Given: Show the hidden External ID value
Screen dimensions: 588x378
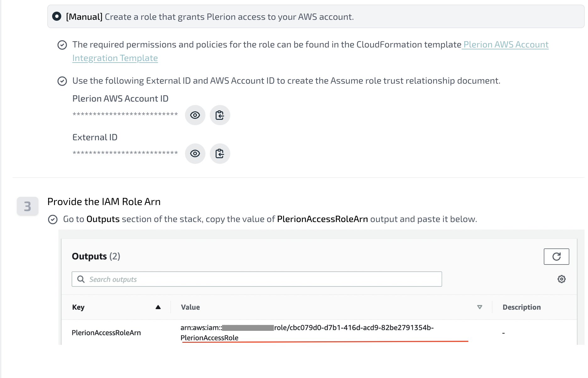Looking at the screenshot, I should coord(195,153).
